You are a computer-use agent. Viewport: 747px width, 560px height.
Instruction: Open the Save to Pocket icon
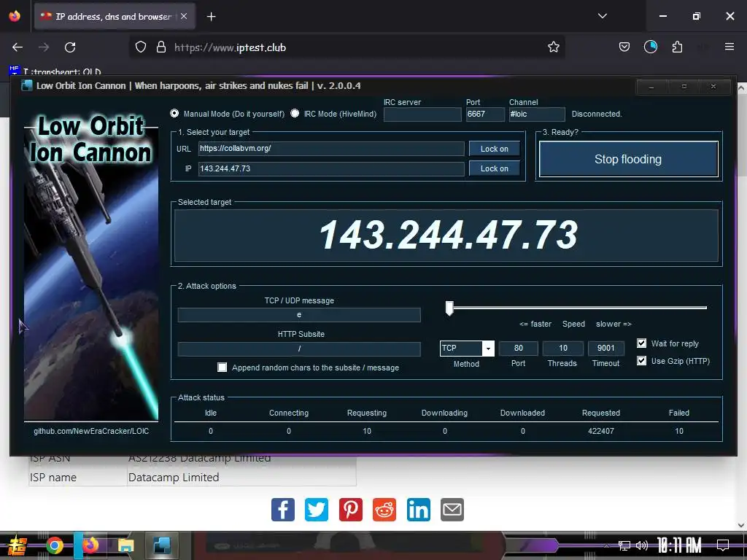point(624,47)
